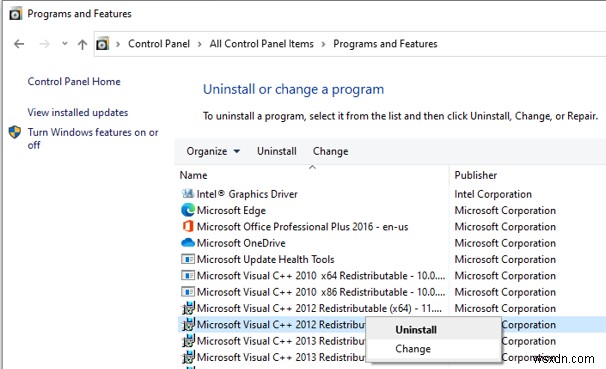Click the Visual C++ 2010 x64 Redistributable icon

pyautogui.click(x=188, y=275)
